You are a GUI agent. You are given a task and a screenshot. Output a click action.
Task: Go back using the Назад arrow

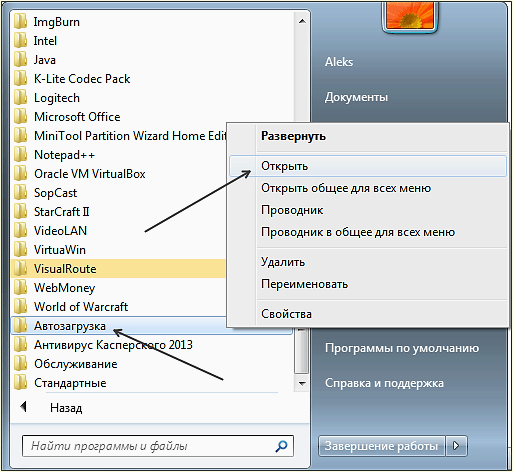pos(24,407)
